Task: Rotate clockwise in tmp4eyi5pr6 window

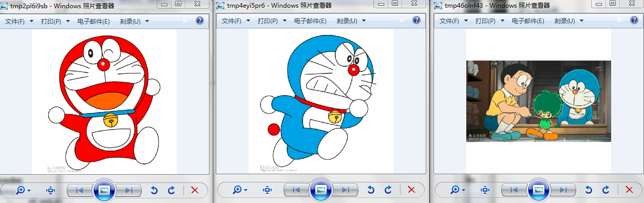Action: (x=388, y=190)
